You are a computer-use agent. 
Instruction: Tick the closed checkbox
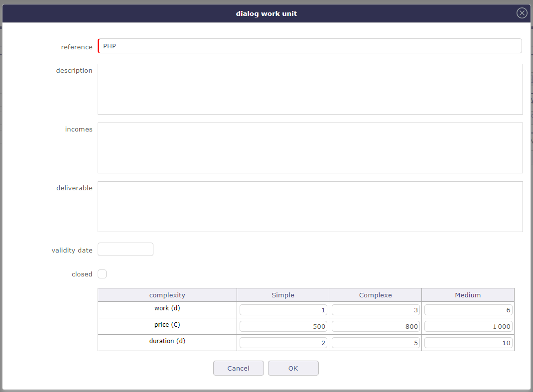[102, 274]
